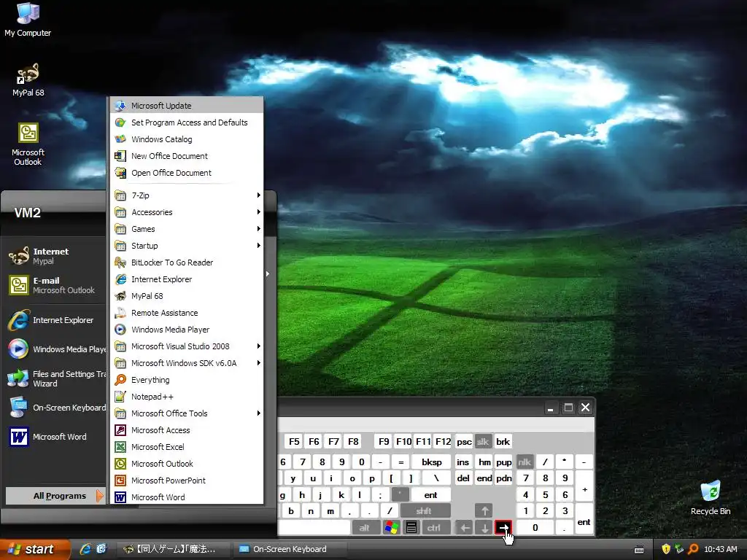This screenshot has height=560, width=747.
Task: Click the Start button
Action: pos(34,549)
